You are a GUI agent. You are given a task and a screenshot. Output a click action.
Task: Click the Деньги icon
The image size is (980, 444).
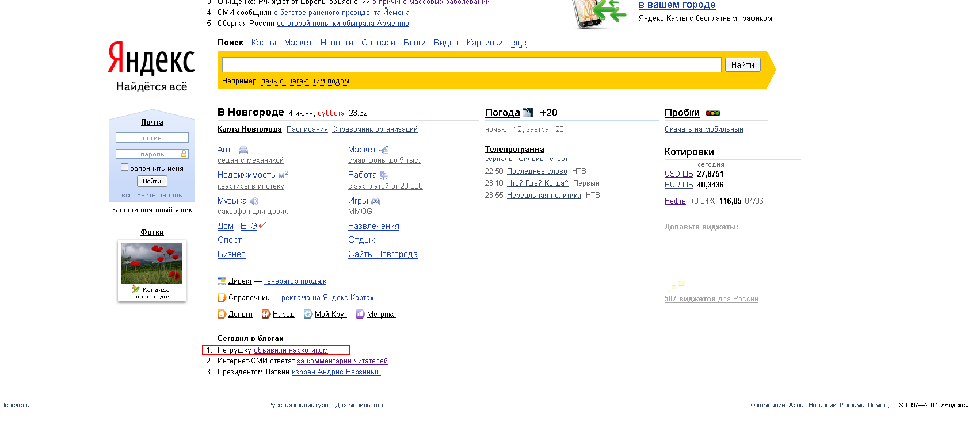pyautogui.click(x=222, y=314)
